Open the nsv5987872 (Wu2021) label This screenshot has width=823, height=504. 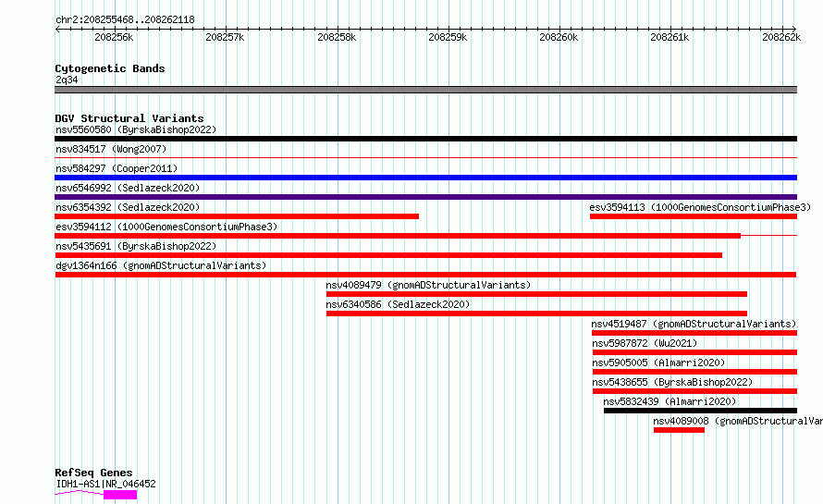click(645, 343)
